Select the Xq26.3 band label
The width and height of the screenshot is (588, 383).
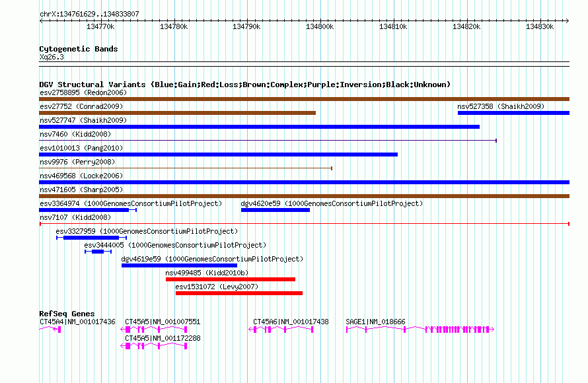[x=52, y=57]
